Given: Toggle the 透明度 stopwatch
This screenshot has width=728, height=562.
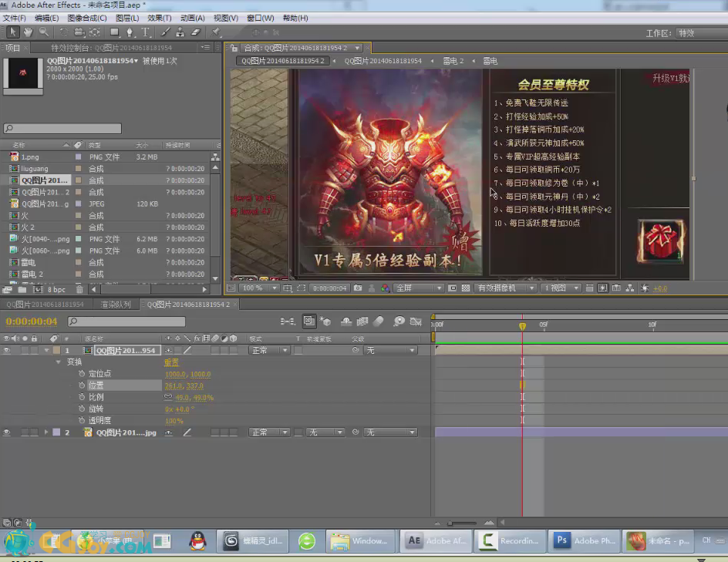Looking at the screenshot, I should tap(82, 420).
